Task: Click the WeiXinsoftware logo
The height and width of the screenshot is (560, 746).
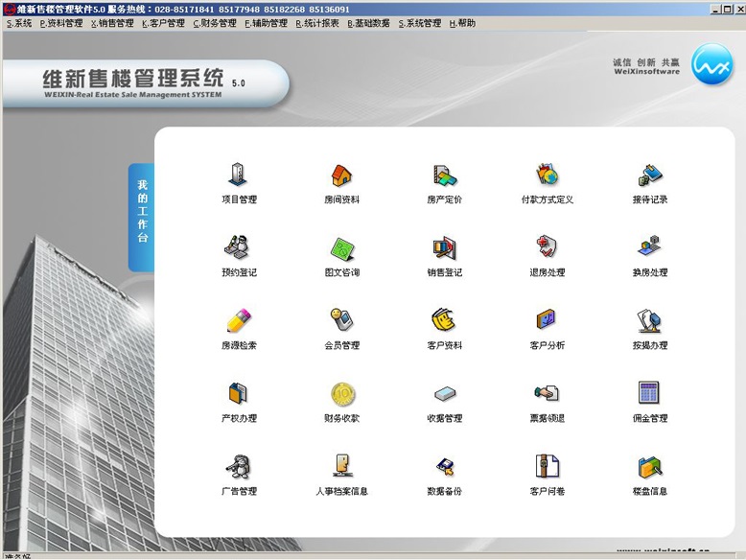Action: (712, 66)
